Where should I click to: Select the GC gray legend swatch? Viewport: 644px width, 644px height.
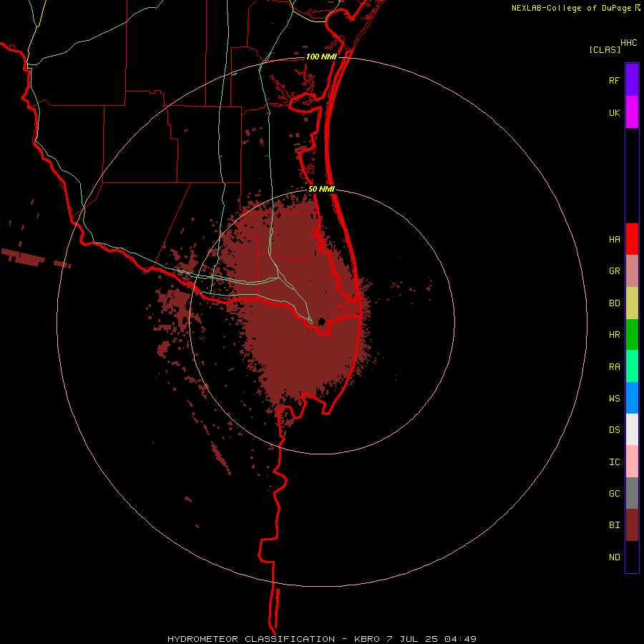click(632, 493)
